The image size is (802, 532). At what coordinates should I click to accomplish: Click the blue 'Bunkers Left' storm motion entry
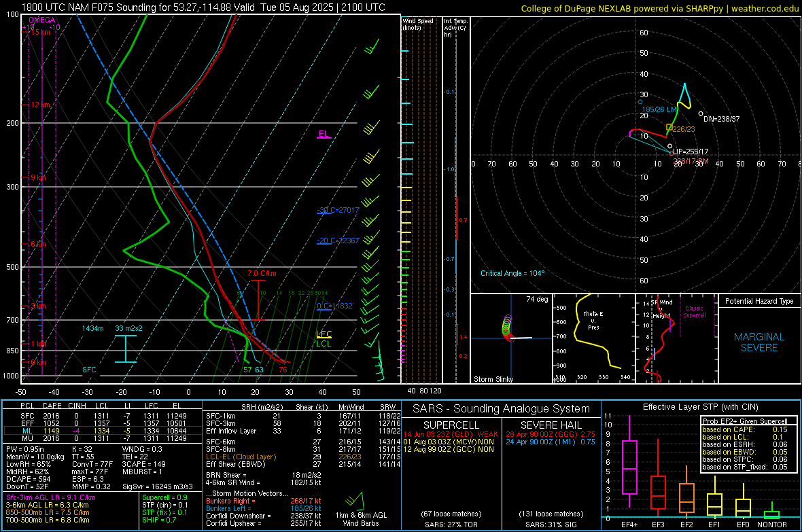pyautogui.click(x=264, y=508)
